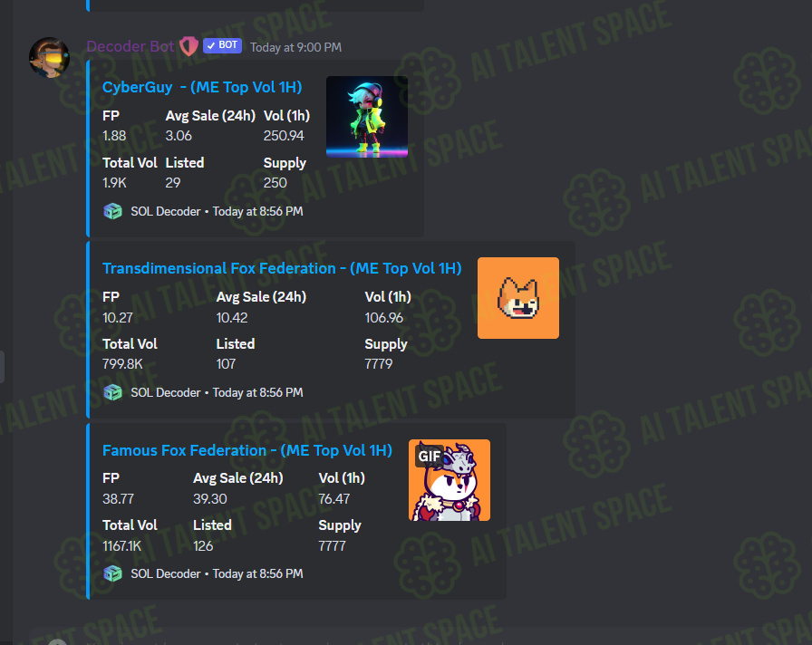Click the CyberGuy Vol (1h) value 250.94

(x=284, y=136)
